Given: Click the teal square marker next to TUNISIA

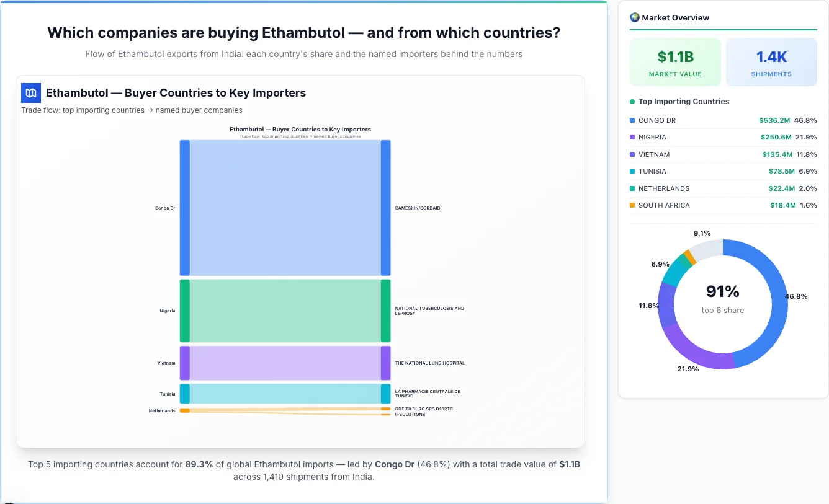Looking at the screenshot, I should [631, 171].
